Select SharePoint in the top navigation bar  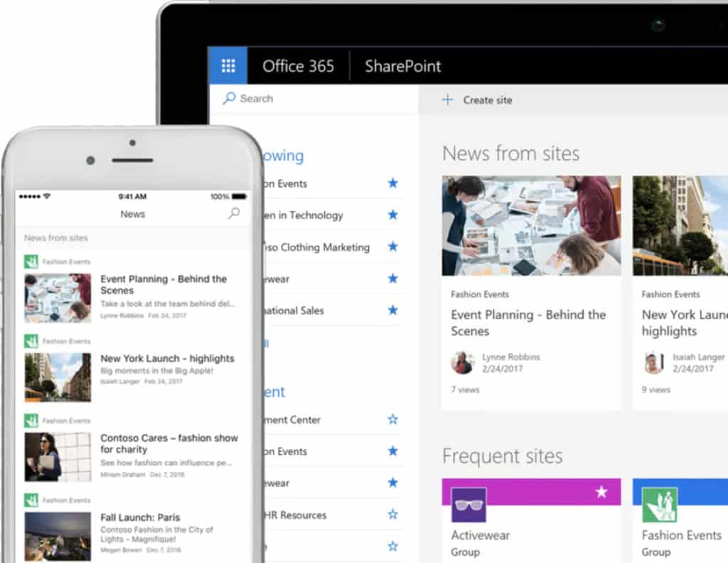(402, 65)
